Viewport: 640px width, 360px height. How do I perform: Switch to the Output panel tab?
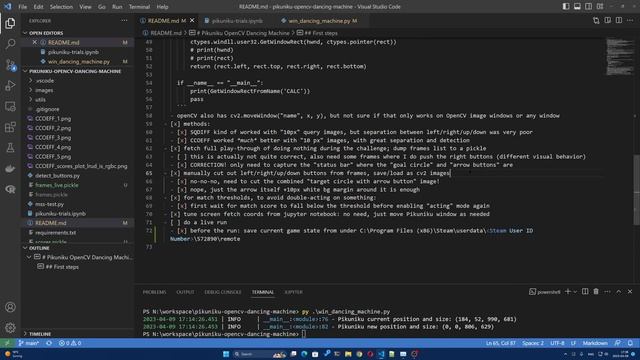coord(185,292)
